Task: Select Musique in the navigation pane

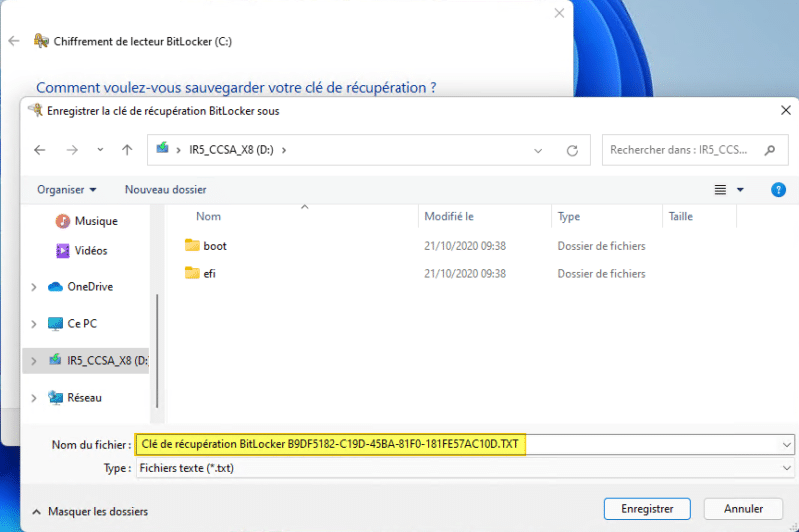Action: click(x=96, y=221)
